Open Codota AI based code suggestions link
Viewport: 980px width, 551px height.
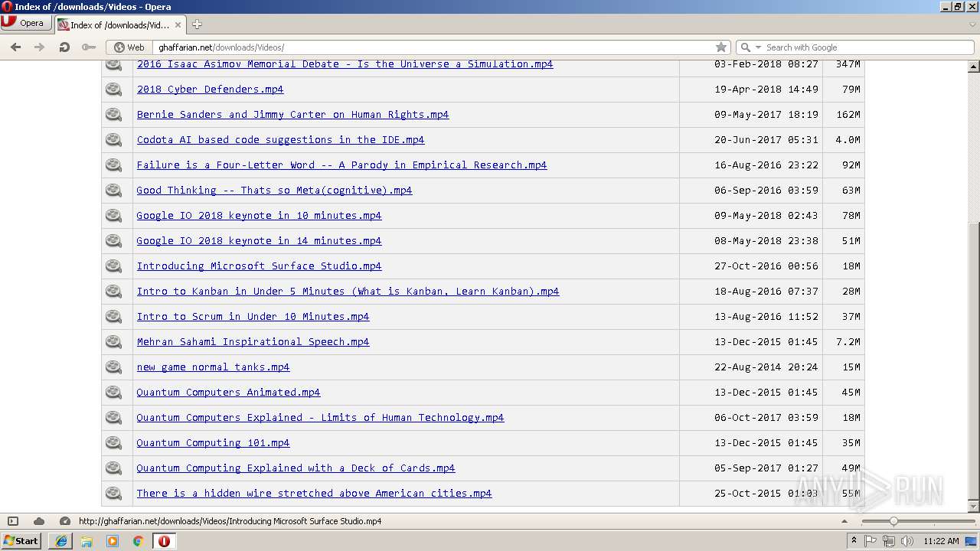tap(280, 140)
